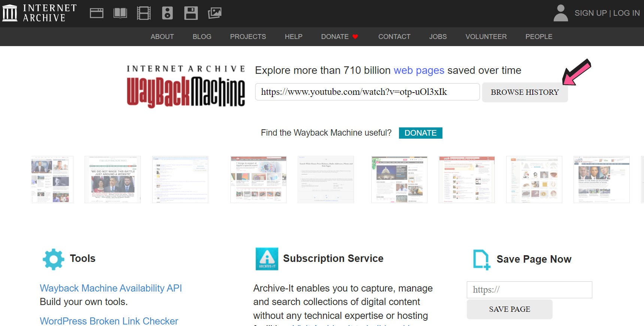The width and height of the screenshot is (644, 326).
Task: Click the Archive-It logo icon
Action: coord(267,259)
